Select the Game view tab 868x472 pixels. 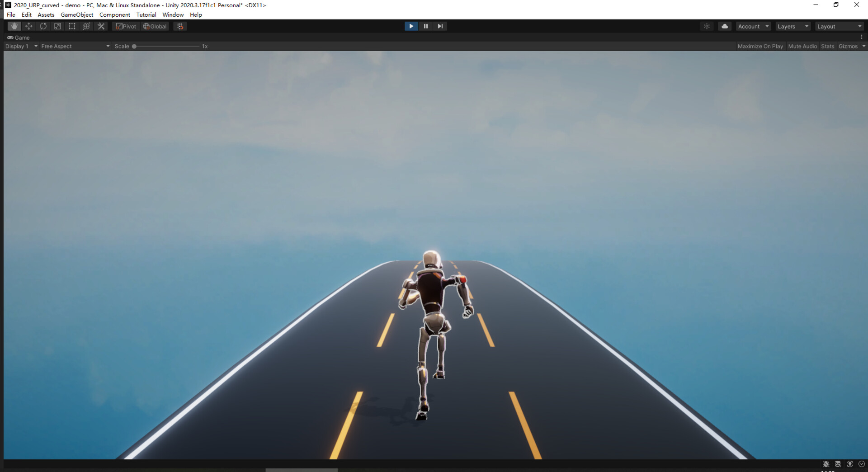click(19, 38)
